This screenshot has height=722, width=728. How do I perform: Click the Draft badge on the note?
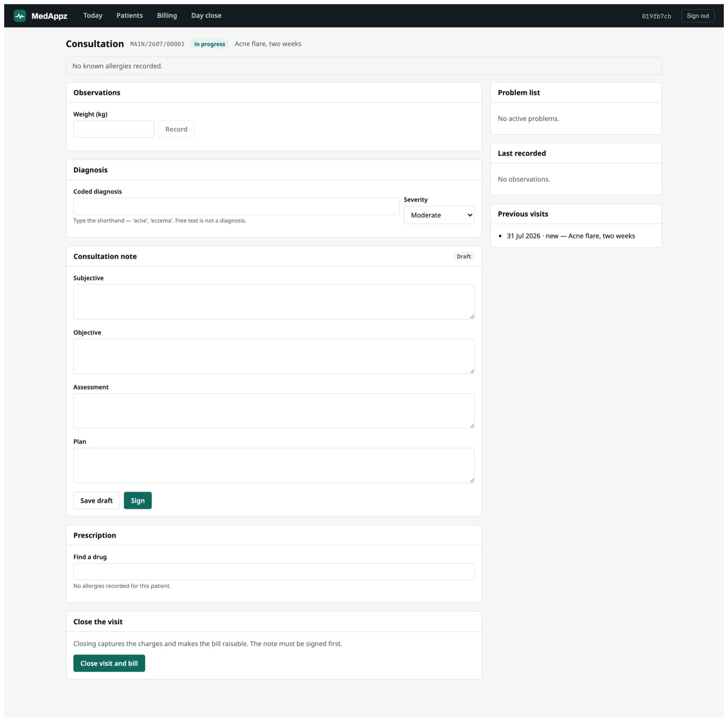click(x=464, y=256)
